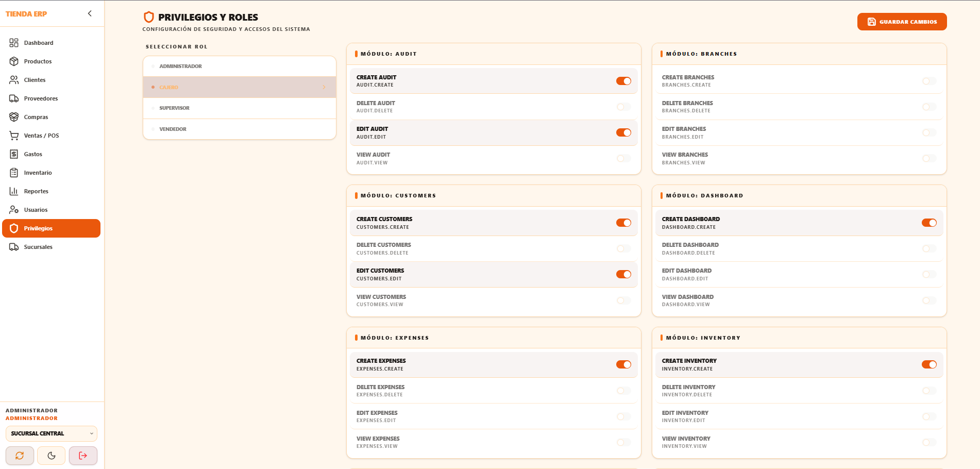Click the Tienda ERP logo text
Screen dimensions: 980x469
26,14
